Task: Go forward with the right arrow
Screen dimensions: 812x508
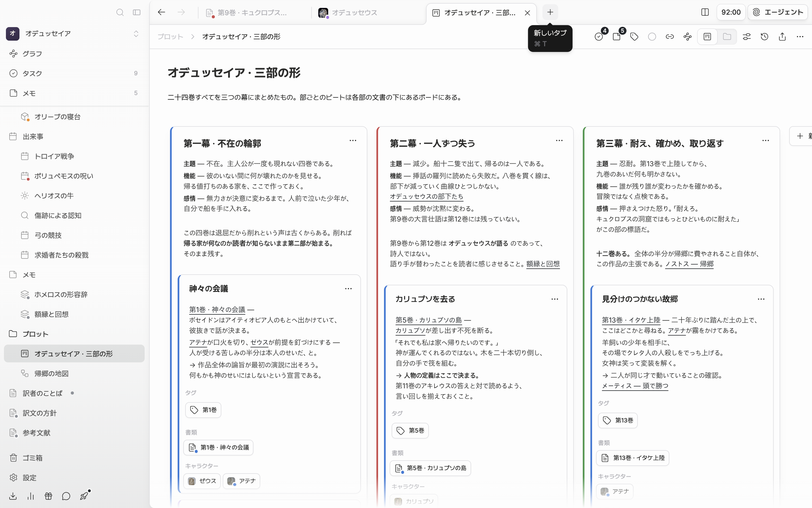Action: pos(181,12)
